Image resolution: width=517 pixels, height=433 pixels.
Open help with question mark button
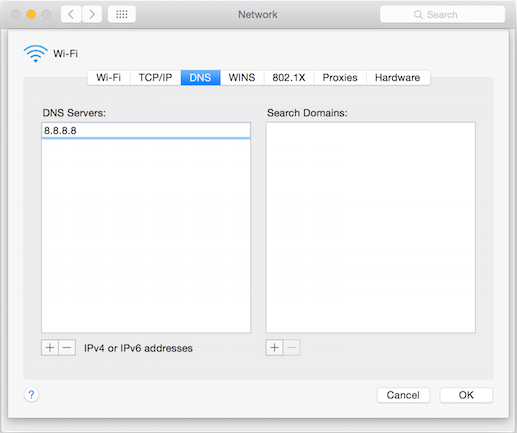click(31, 395)
